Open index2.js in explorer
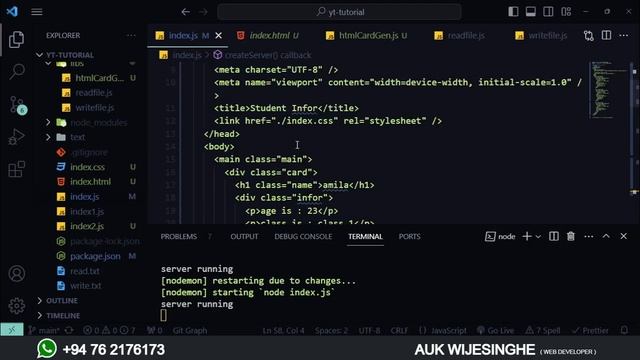The height and width of the screenshot is (360, 640). [87, 226]
